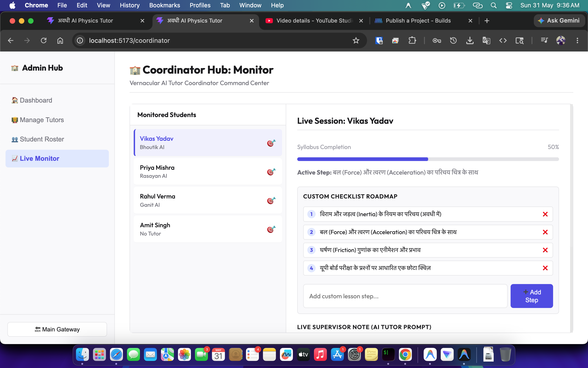This screenshot has height=368, width=588.
Task: Go to Manage Tutors section
Action: point(57,120)
